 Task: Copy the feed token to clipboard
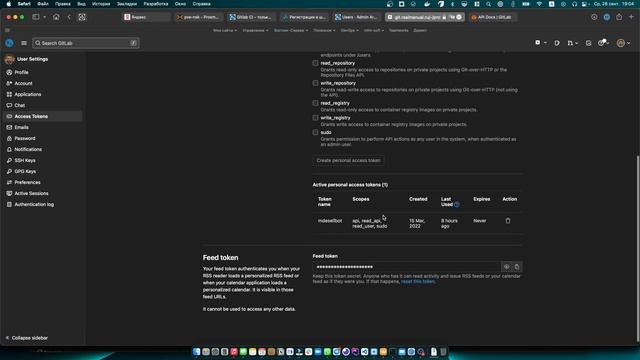(517, 267)
